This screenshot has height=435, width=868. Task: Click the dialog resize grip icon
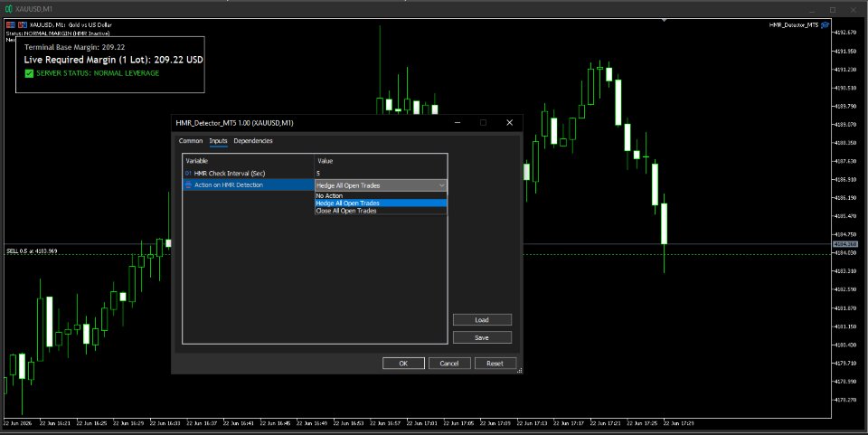pyautogui.click(x=519, y=371)
